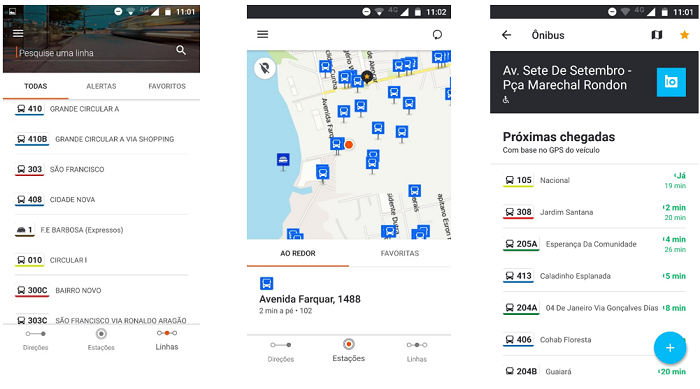
Task: Open the map view icon next to star
Action: pyautogui.click(x=657, y=35)
